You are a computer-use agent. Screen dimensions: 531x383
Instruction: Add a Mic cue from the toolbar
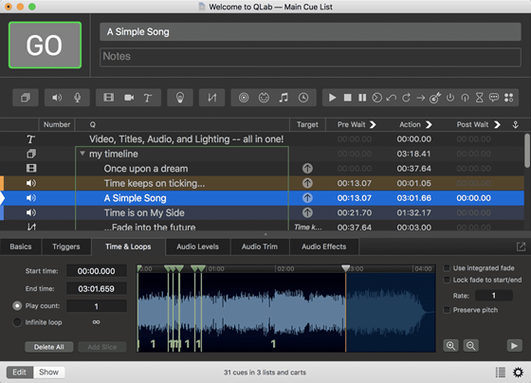pyautogui.click(x=77, y=98)
